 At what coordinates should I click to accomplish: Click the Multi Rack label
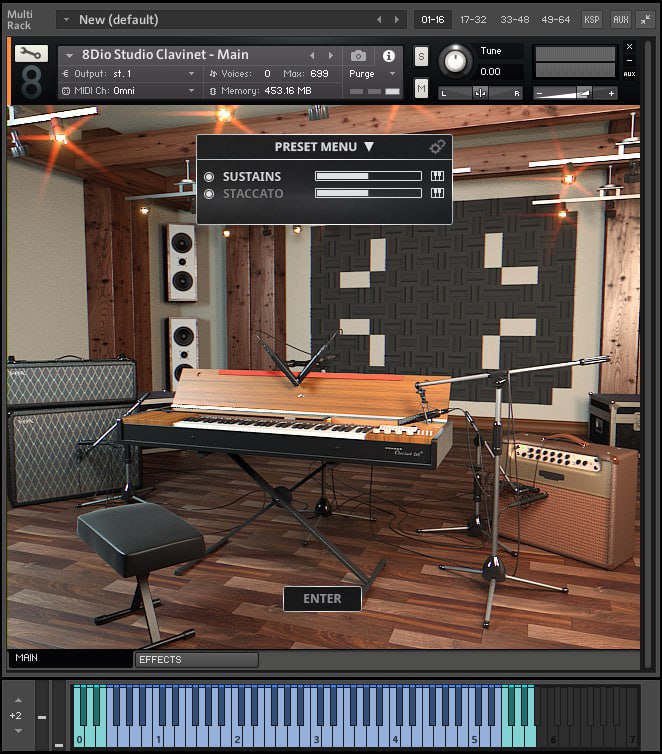(20, 20)
